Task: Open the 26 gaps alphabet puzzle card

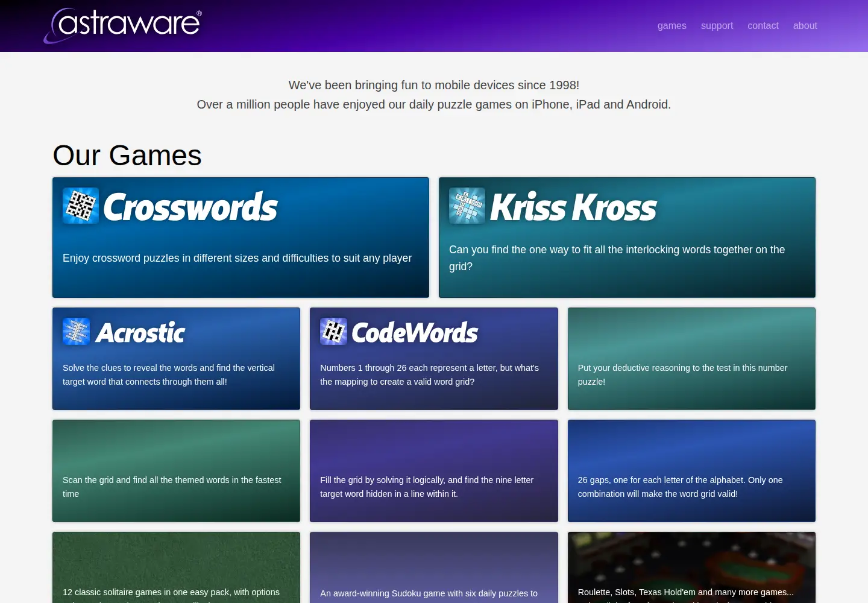Action: coord(691,471)
